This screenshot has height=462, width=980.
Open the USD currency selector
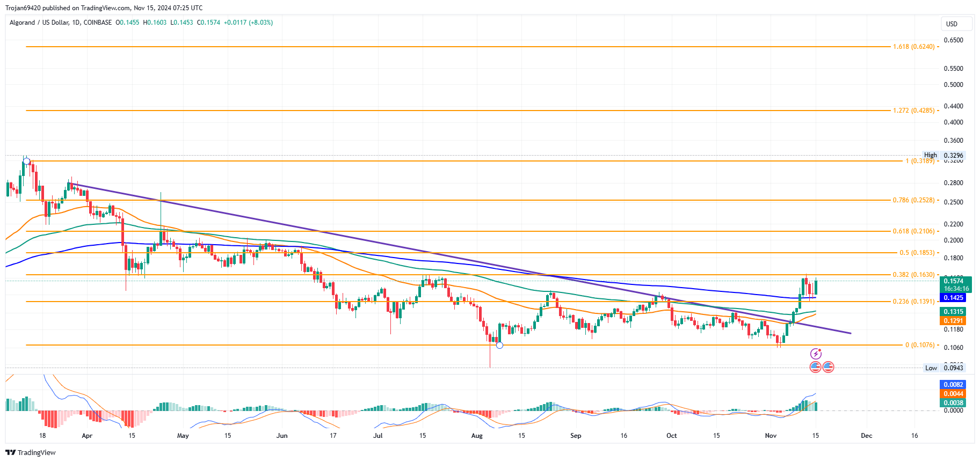(x=956, y=24)
